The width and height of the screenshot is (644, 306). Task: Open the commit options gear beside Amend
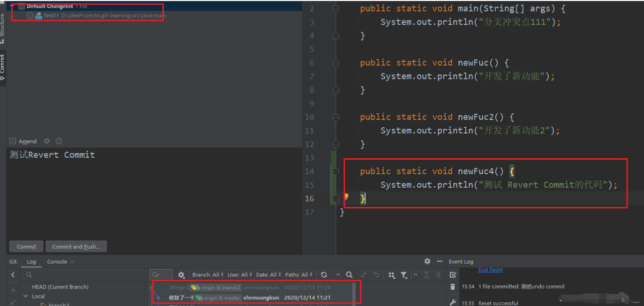coord(47,141)
